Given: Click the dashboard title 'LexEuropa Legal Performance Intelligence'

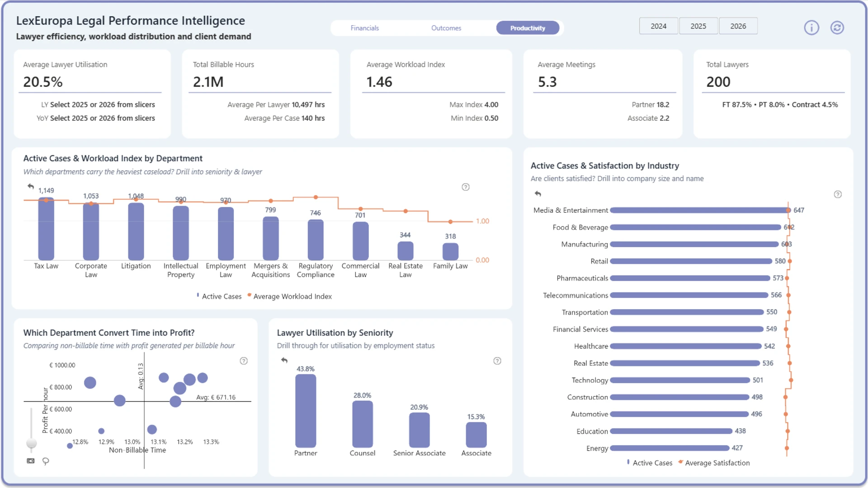Looking at the screenshot, I should point(131,21).
